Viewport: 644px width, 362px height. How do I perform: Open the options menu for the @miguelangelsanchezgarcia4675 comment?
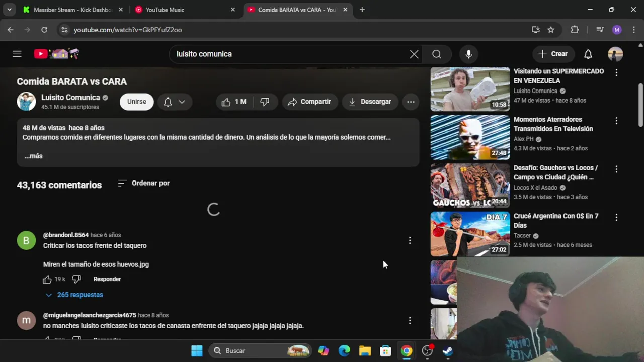pos(410,320)
